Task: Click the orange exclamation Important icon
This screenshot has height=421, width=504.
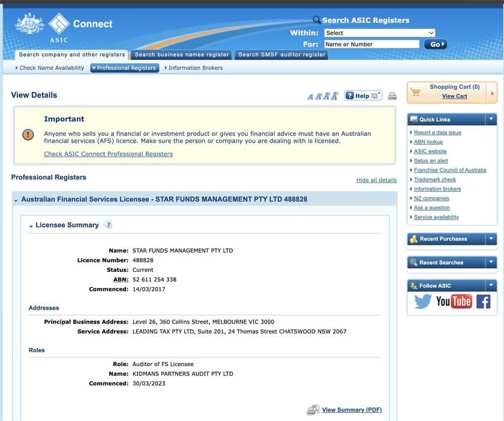Action: pyautogui.click(x=28, y=134)
